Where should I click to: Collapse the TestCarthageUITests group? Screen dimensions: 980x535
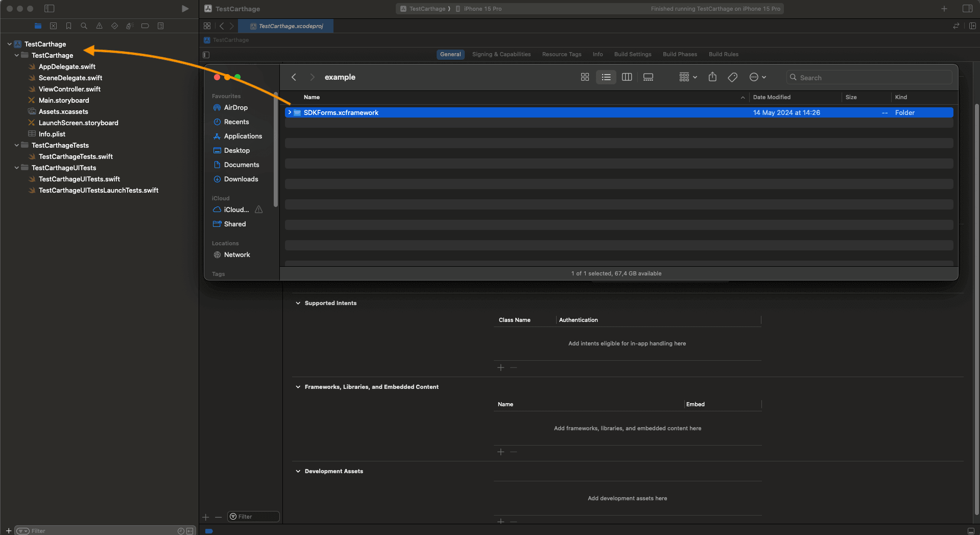pyautogui.click(x=17, y=168)
